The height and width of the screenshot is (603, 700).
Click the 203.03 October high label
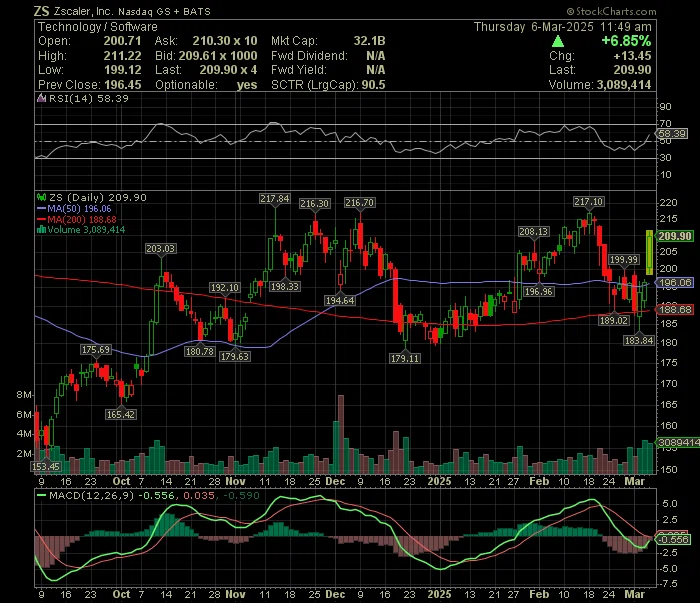(161, 249)
